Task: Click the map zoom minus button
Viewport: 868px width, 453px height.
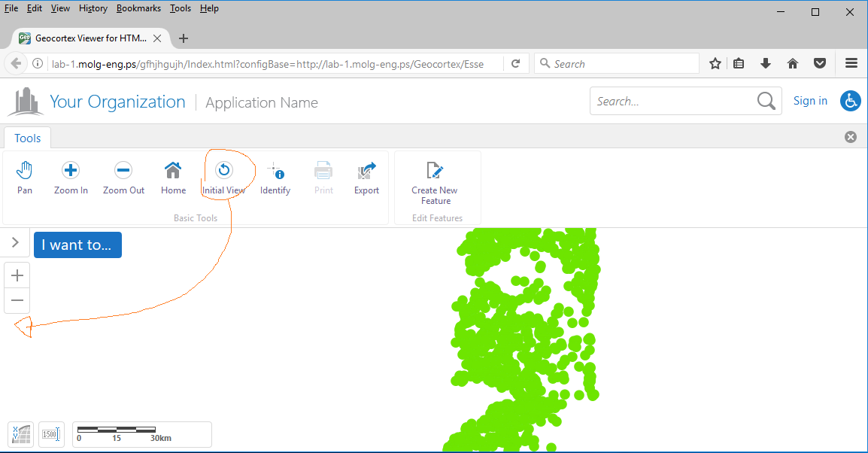Action: 17,300
